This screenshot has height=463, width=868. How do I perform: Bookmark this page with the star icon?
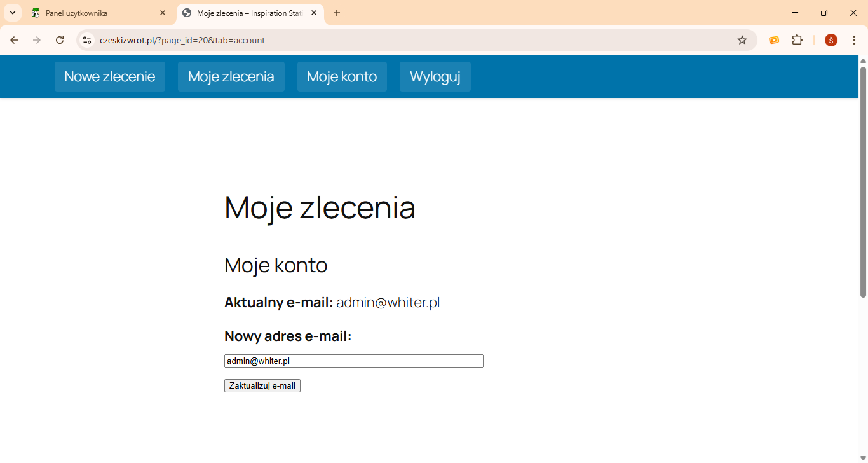tap(742, 40)
